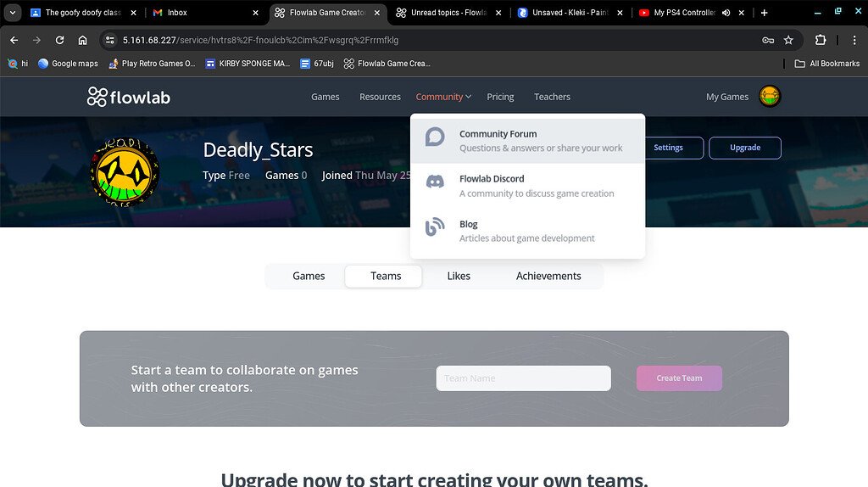Click Teachers in the top navigation
Image resolution: width=868 pixels, height=487 pixels.
(x=552, y=97)
